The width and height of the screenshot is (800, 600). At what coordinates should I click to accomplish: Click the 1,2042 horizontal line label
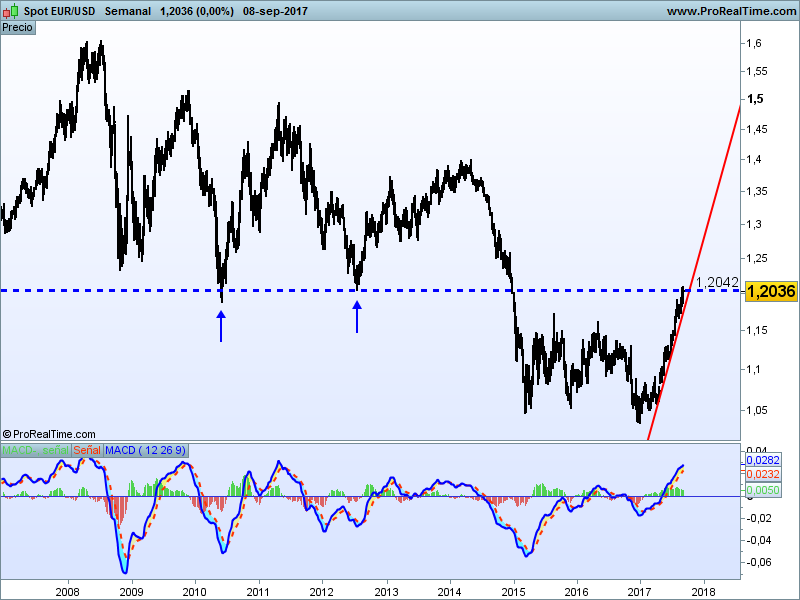(x=717, y=283)
